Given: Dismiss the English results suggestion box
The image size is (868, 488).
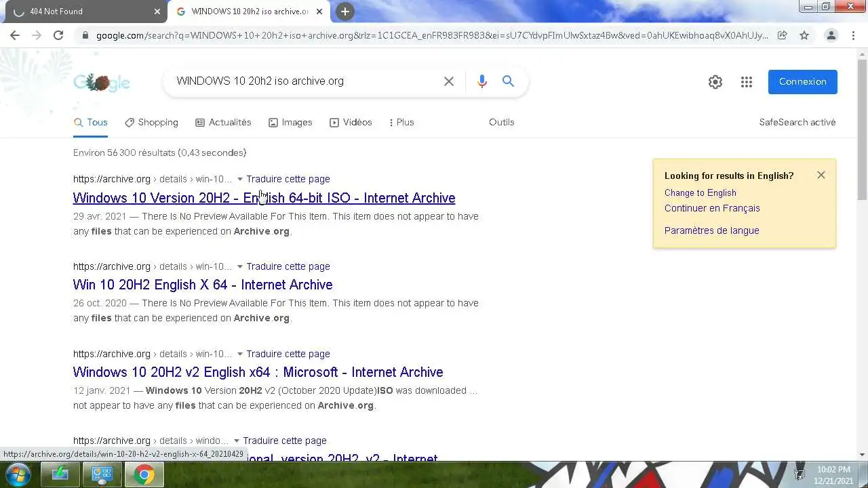Looking at the screenshot, I should (821, 175).
